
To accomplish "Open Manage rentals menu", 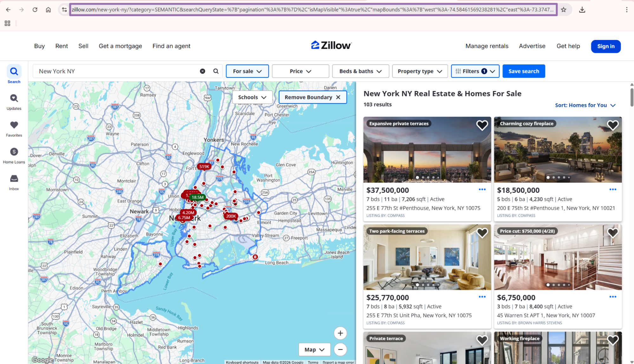I will point(487,46).
